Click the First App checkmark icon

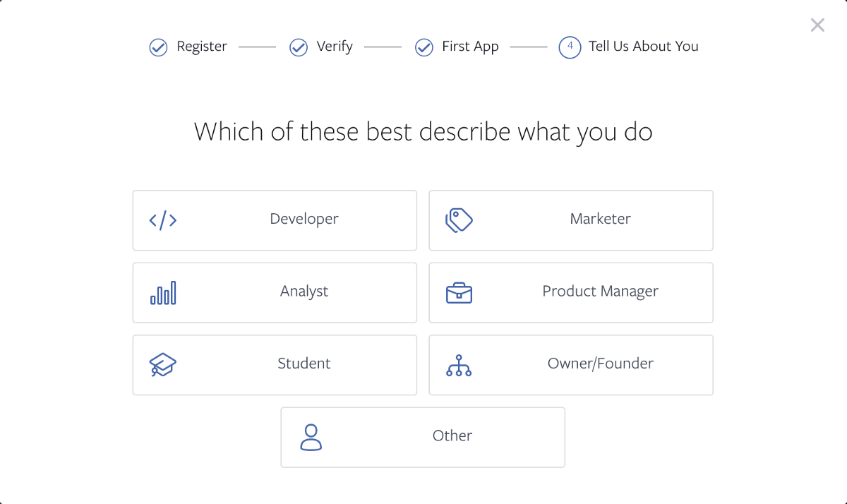(423, 47)
